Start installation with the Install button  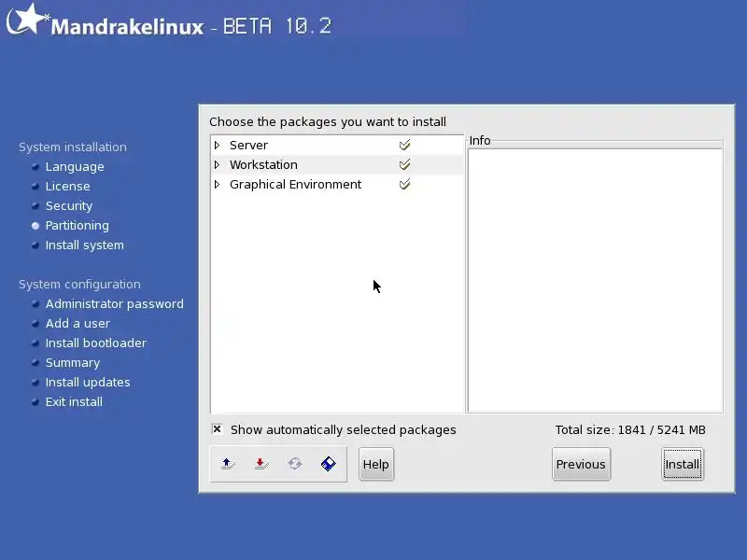683,464
